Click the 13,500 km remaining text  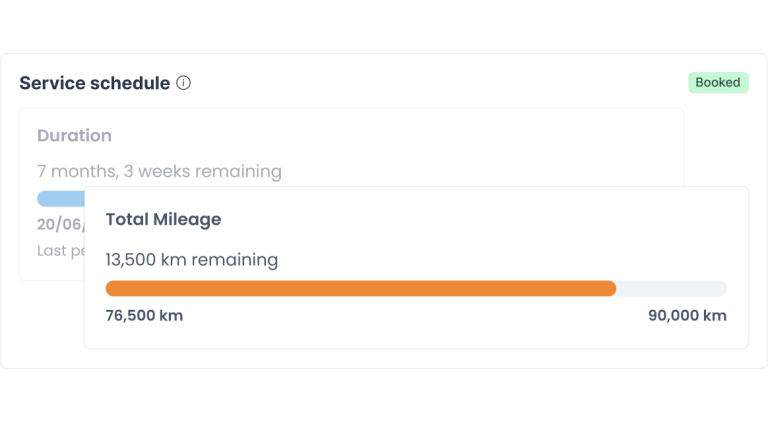192,259
